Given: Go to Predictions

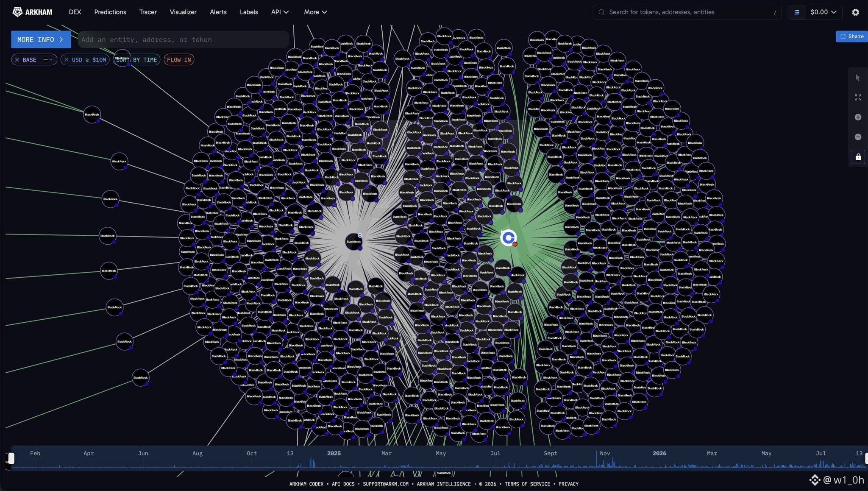Looking at the screenshot, I should click(x=110, y=12).
